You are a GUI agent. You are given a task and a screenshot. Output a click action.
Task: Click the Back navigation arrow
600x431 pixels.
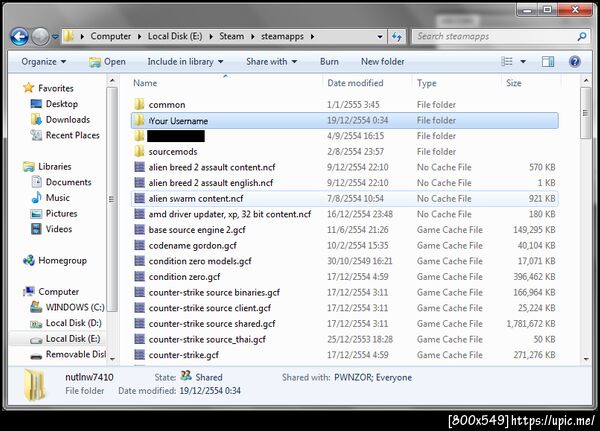coord(19,37)
